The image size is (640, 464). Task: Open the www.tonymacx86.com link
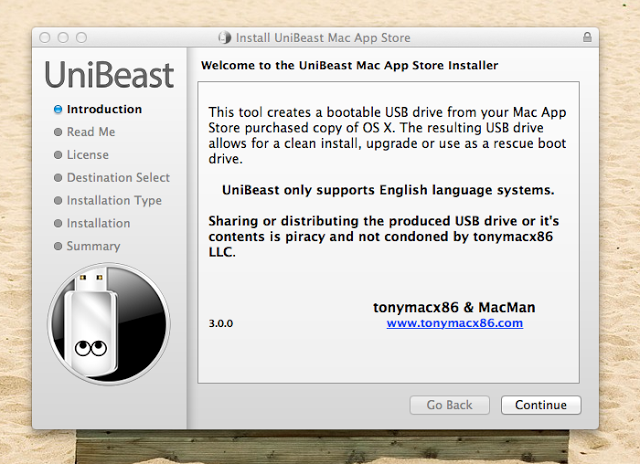[454, 323]
